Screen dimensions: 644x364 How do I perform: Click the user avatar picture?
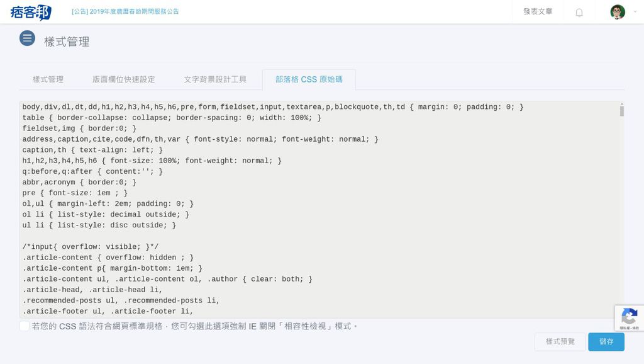click(617, 12)
